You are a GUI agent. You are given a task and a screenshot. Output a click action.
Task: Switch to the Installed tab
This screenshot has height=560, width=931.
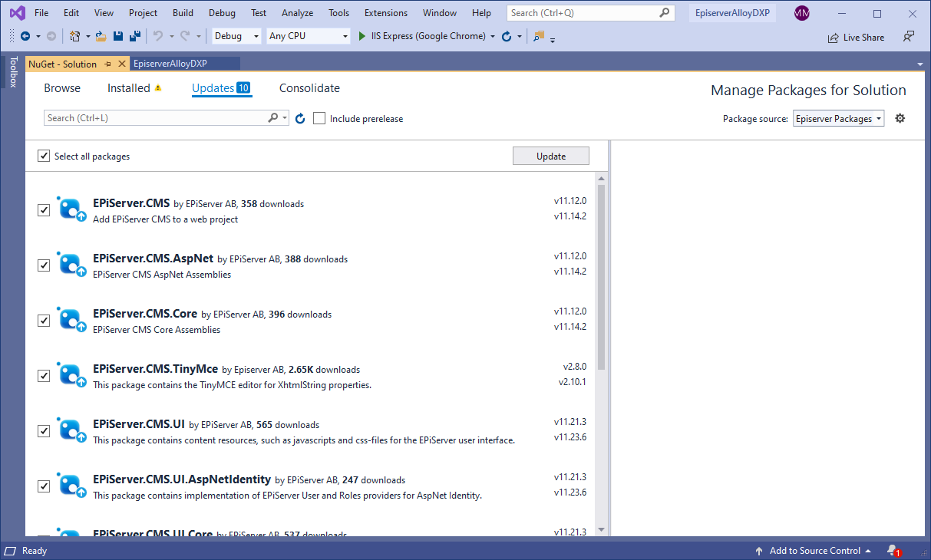[129, 88]
